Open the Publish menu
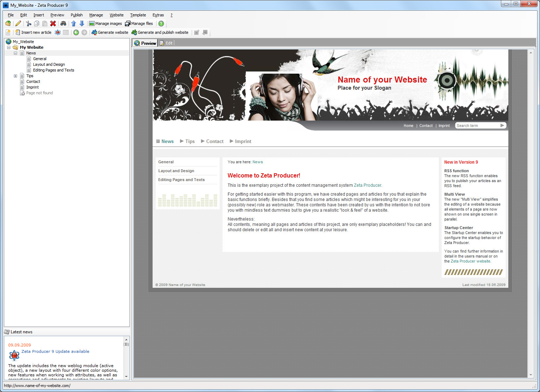Image resolution: width=540 pixels, height=392 pixels. [x=76, y=15]
